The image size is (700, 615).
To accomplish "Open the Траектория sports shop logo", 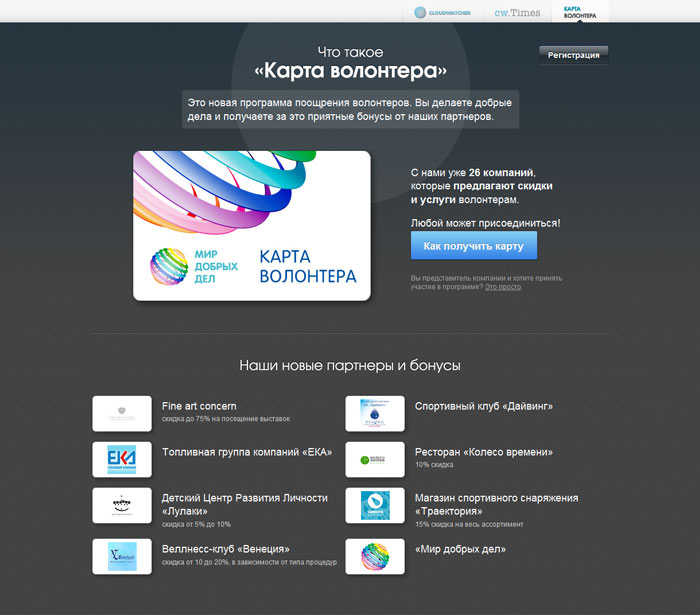I will pos(375,505).
